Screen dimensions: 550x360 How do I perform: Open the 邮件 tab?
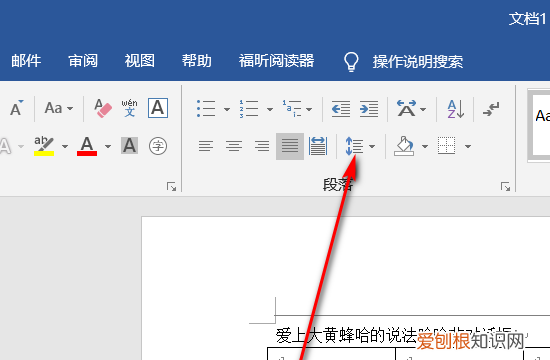click(26, 61)
